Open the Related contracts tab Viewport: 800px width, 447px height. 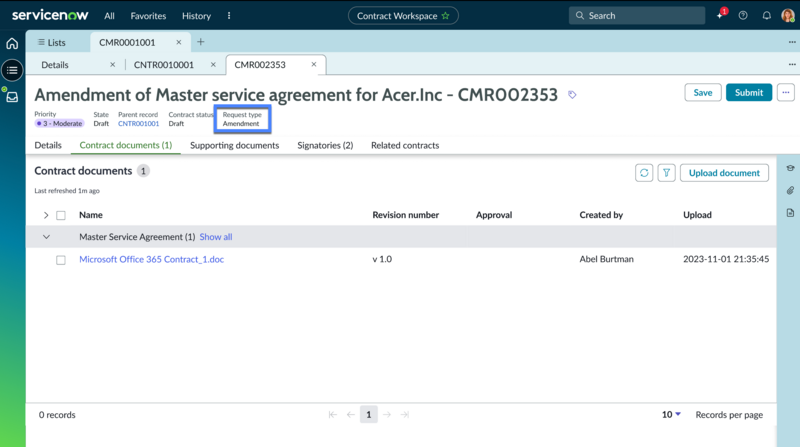(x=405, y=145)
